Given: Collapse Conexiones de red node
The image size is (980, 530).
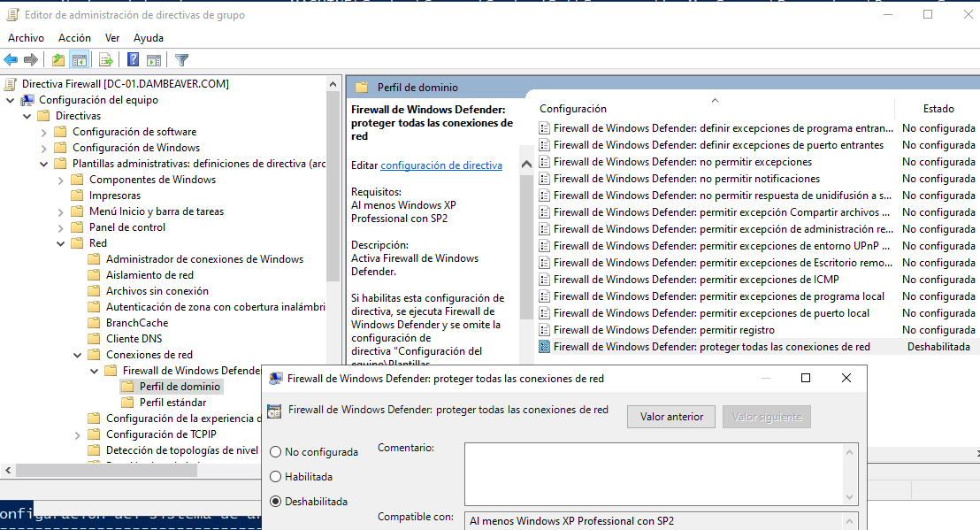Looking at the screenshot, I should tap(78, 355).
